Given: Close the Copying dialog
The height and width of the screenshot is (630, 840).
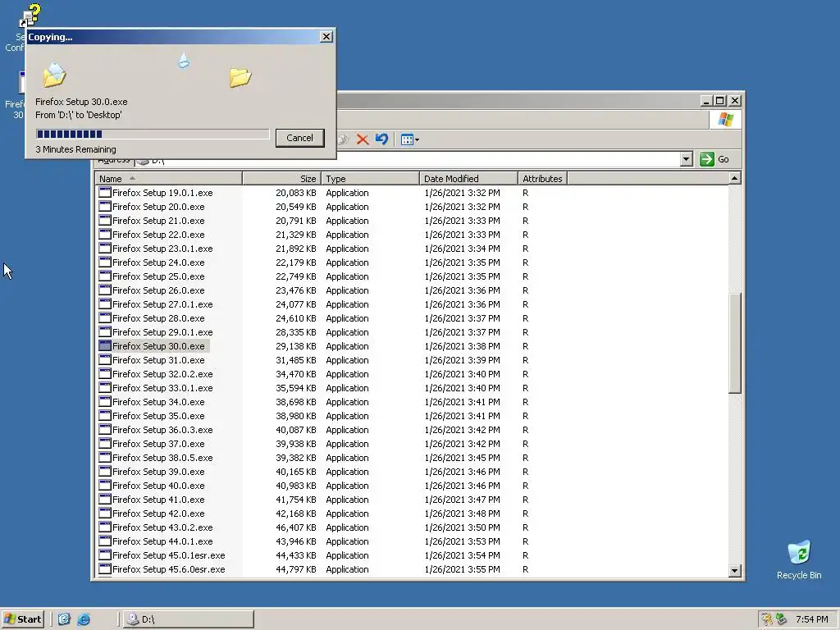Looking at the screenshot, I should [x=326, y=36].
